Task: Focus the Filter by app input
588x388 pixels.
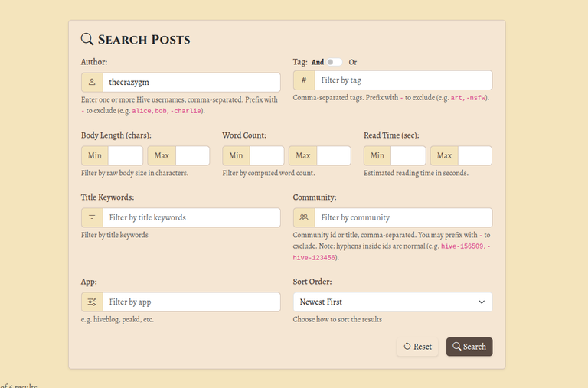Action: click(191, 302)
